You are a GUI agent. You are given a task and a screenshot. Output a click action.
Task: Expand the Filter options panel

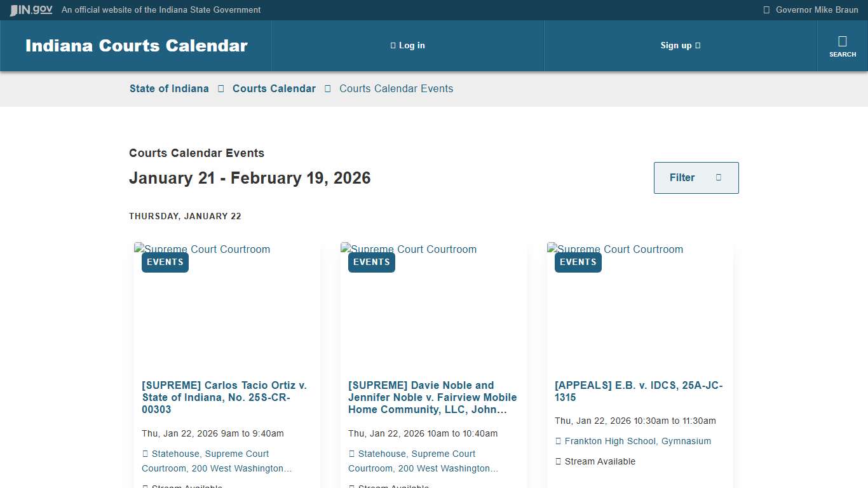(x=696, y=177)
